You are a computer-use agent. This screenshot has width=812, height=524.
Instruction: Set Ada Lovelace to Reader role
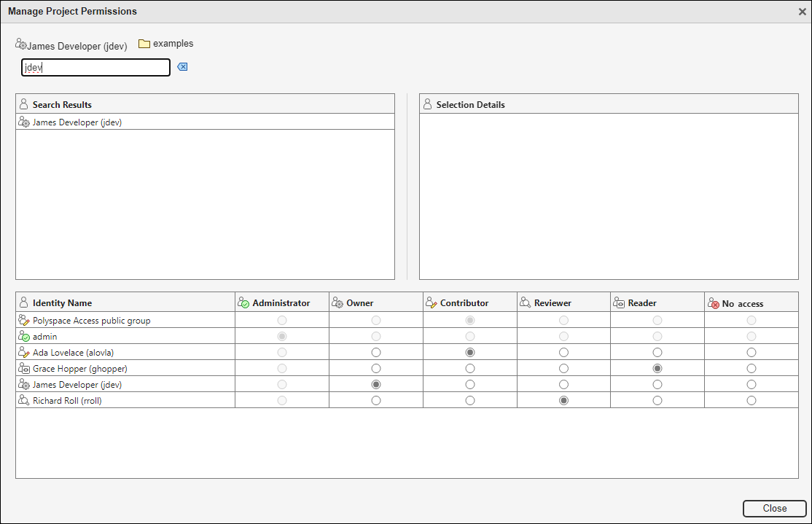(x=657, y=353)
